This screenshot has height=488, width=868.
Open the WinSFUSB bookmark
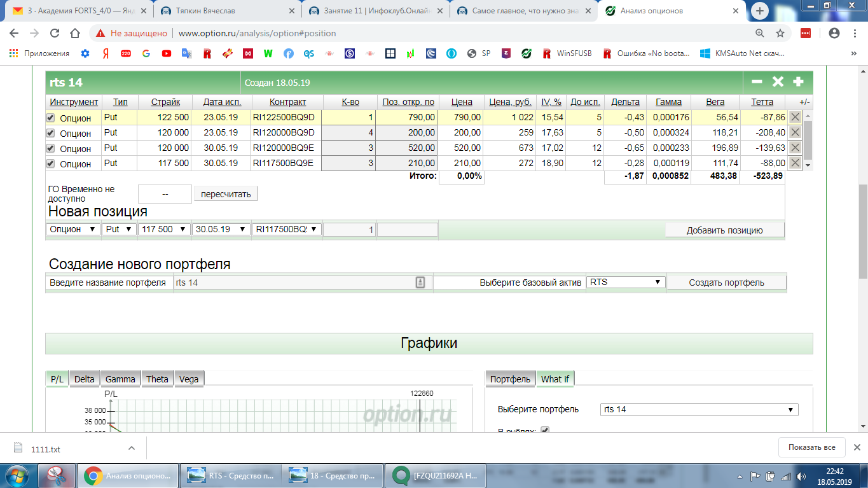pyautogui.click(x=567, y=53)
